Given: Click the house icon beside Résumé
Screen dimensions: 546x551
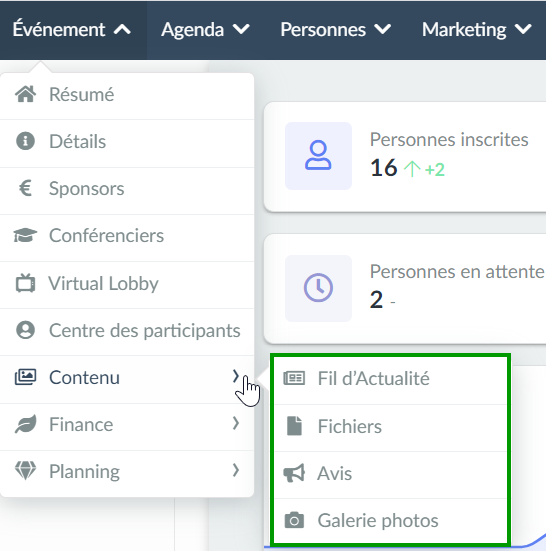Looking at the screenshot, I should (25, 94).
